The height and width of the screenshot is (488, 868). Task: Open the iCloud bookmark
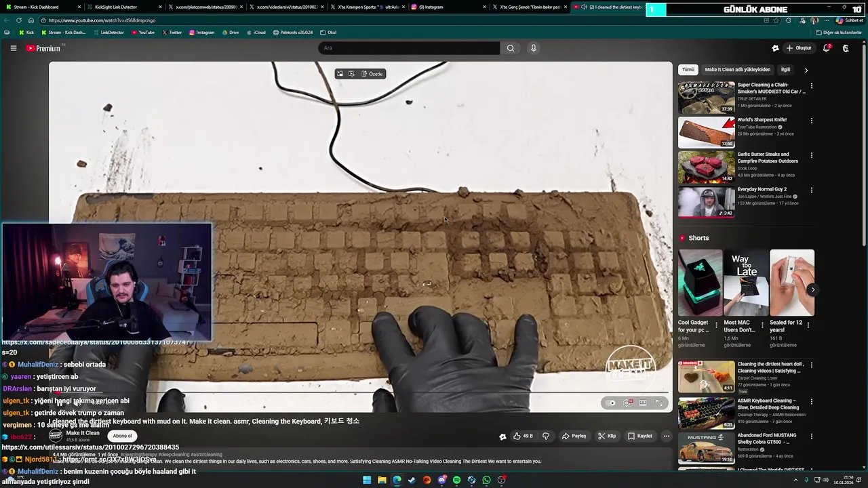256,33
